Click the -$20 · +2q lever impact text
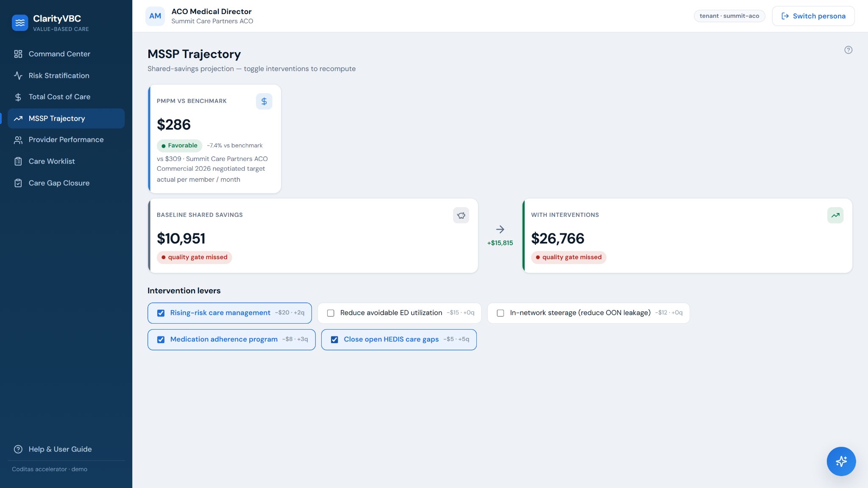868x488 pixels. (x=290, y=313)
